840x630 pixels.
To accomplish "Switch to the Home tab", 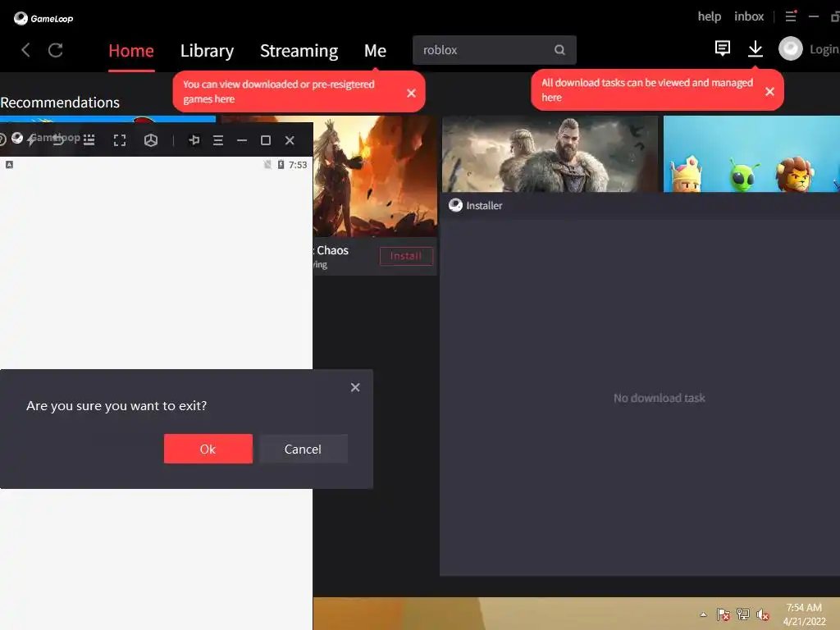I will click(131, 51).
